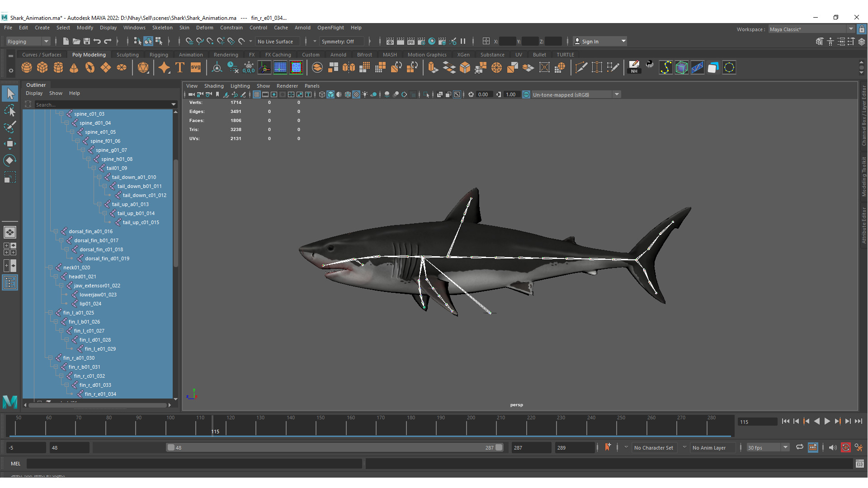The width and height of the screenshot is (868, 488).
Task: Select the Lasso tool in toolbox
Action: coord(9,110)
